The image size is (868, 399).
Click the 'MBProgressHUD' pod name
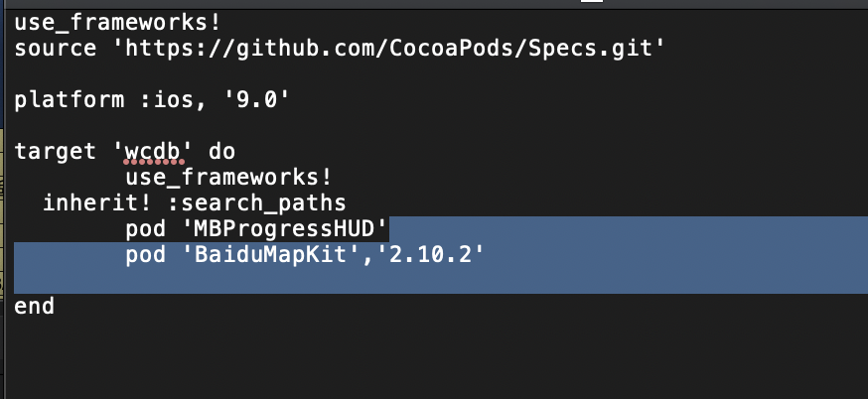(284, 228)
